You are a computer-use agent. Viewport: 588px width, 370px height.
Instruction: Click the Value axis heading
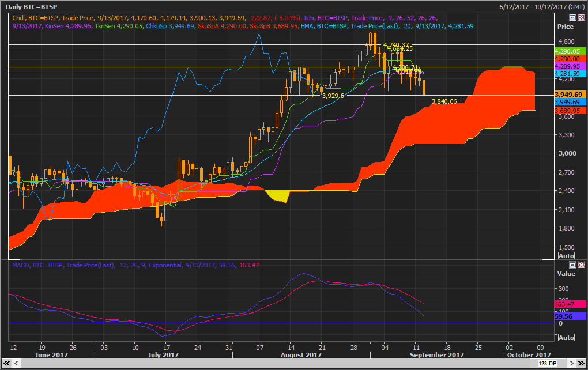coord(566,274)
